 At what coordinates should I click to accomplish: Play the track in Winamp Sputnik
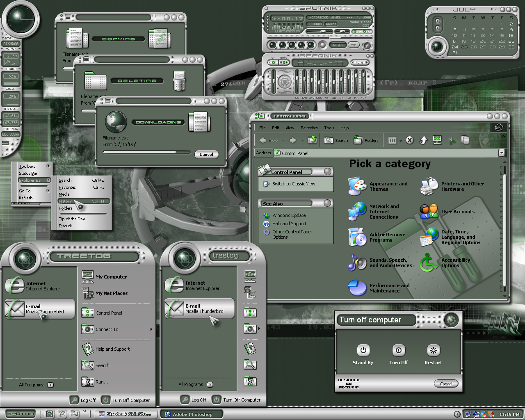pyautogui.click(x=283, y=45)
